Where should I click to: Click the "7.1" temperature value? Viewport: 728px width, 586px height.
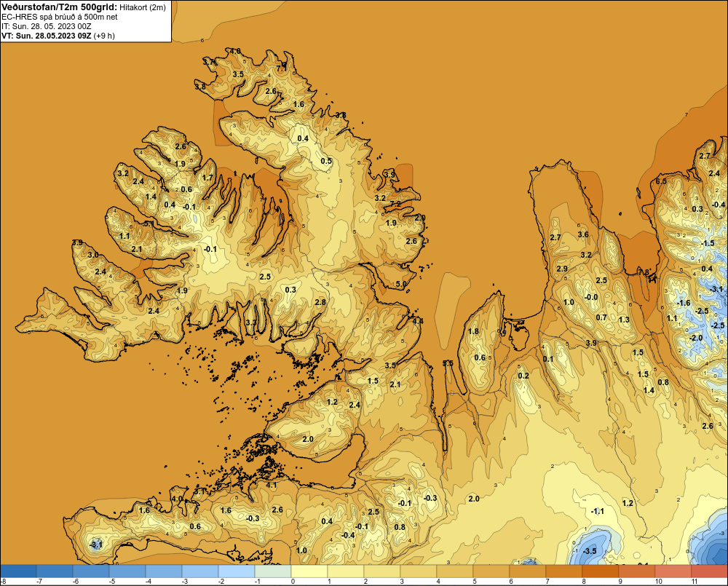[281, 68]
